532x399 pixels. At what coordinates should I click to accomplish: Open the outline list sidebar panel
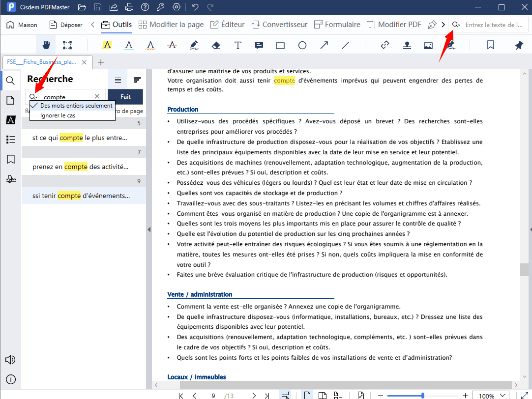[x=10, y=140]
